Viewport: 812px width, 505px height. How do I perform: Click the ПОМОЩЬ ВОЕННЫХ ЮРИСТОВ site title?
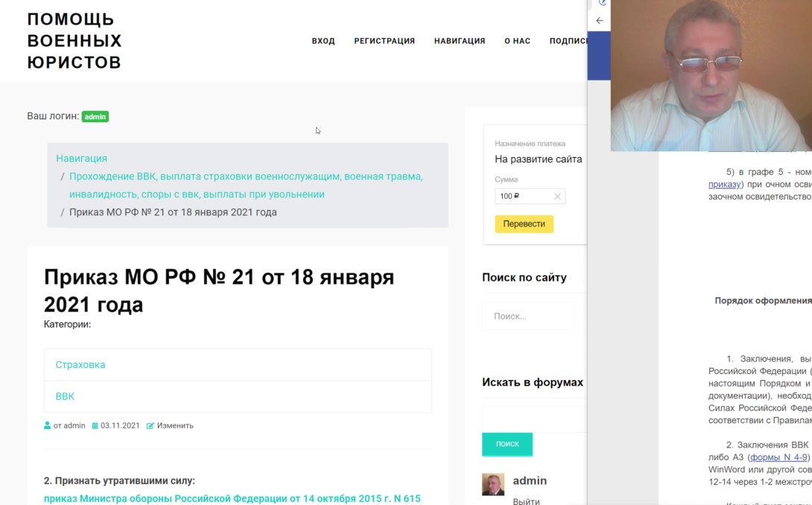point(74,41)
